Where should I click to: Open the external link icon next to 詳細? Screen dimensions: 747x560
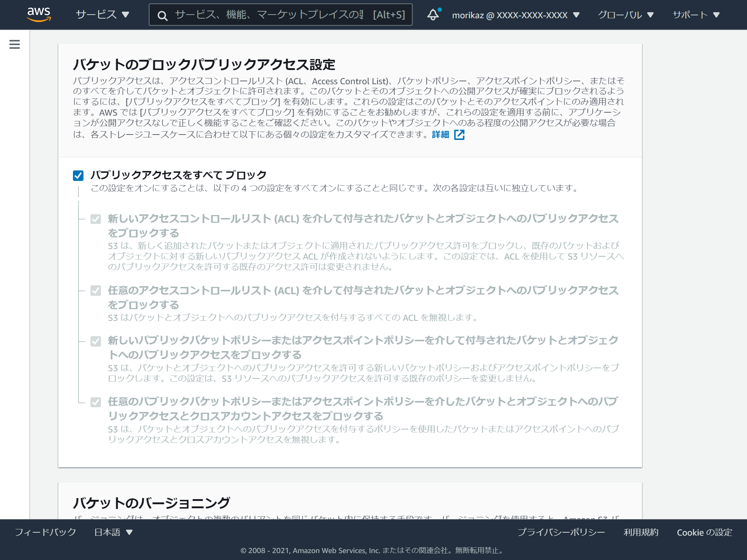click(459, 135)
